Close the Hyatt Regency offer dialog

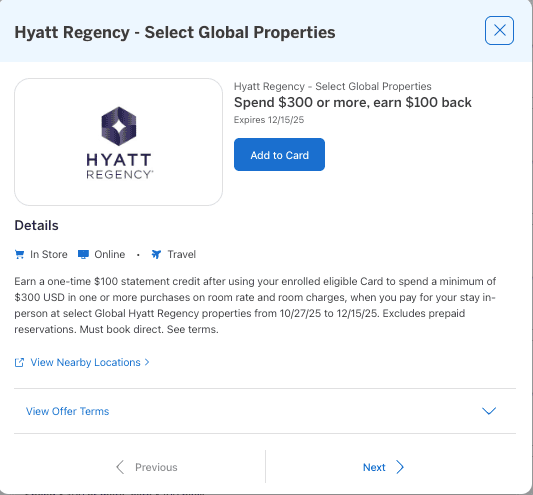coord(499,31)
